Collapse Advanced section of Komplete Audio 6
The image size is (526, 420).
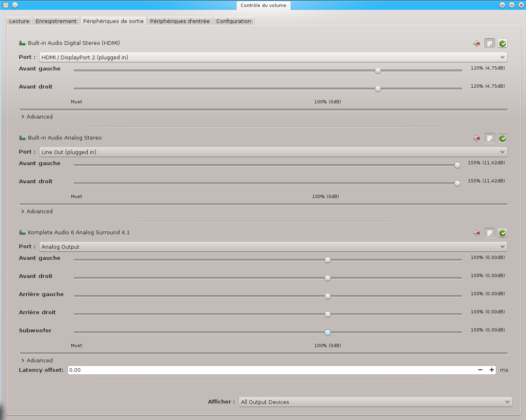click(x=37, y=360)
